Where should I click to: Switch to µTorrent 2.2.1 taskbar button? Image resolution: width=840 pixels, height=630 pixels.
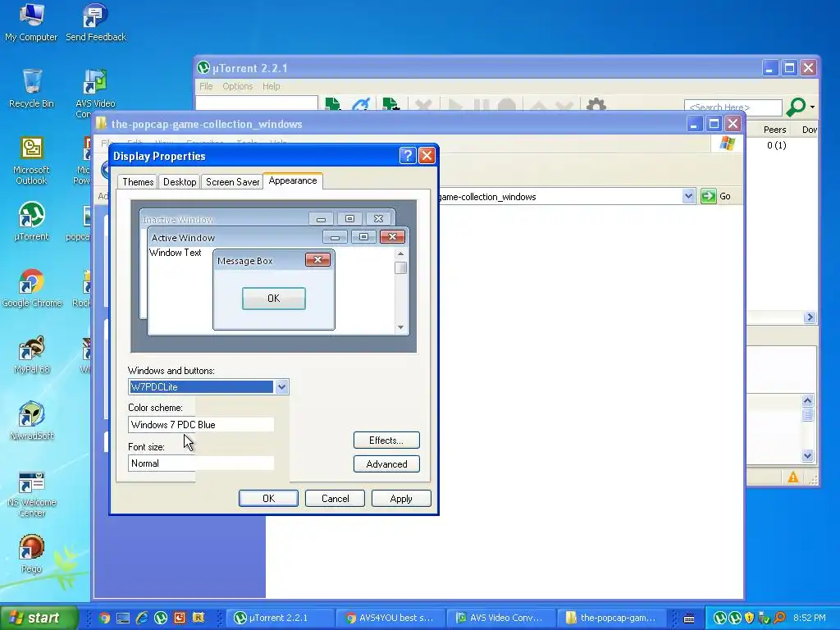(281, 618)
